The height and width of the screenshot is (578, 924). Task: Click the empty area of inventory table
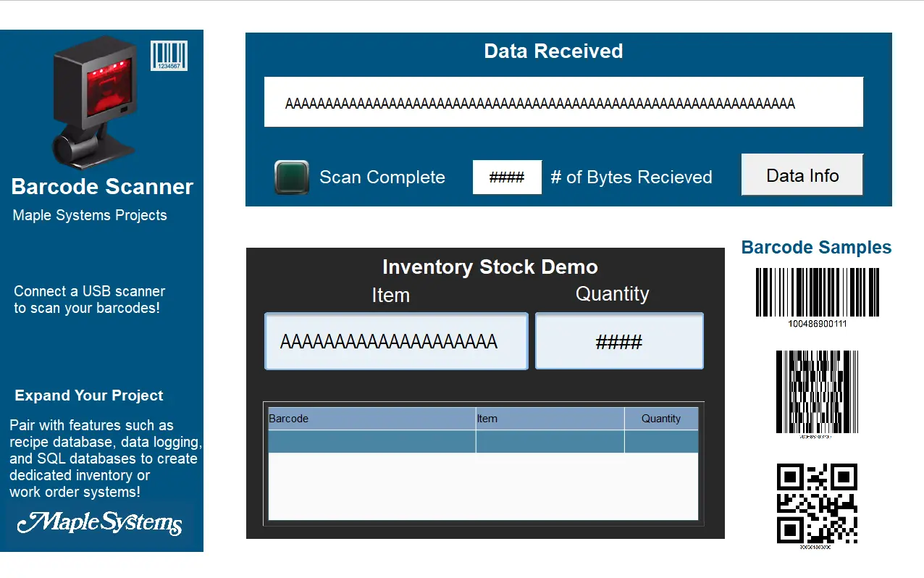pos(483,486)
